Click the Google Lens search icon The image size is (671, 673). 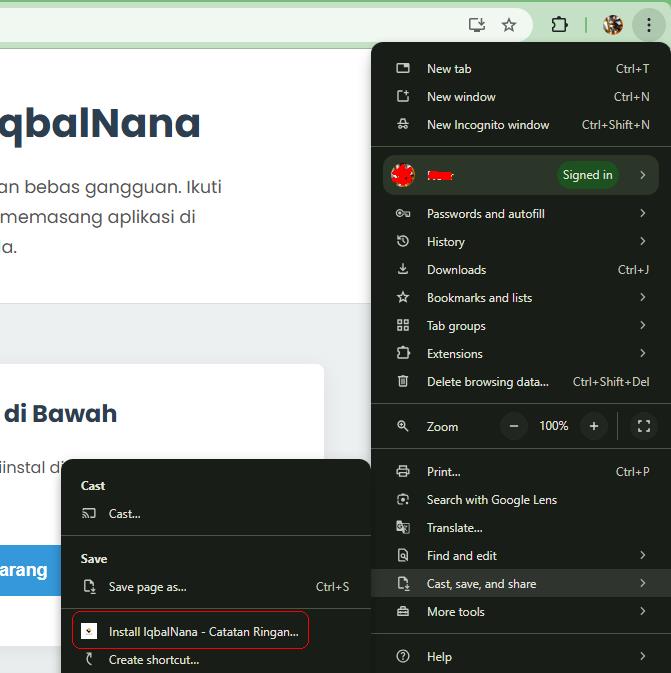403,499
